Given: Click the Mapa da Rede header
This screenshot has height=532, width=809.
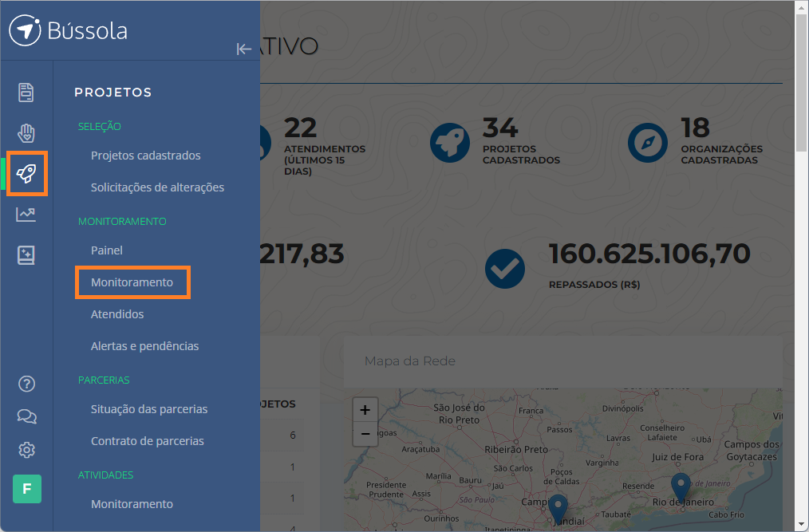Looking at the screenshot, I should [x=410, y=361].
